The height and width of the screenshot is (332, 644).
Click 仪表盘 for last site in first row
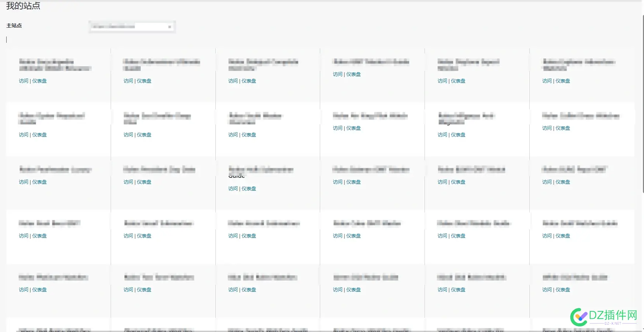click(x=563, y=81)
